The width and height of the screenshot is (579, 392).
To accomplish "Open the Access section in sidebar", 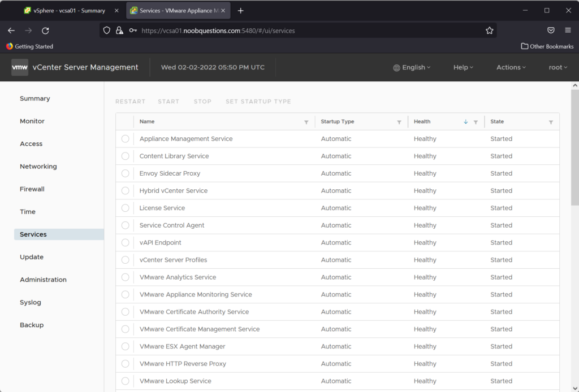I will [x=31, y=144].
